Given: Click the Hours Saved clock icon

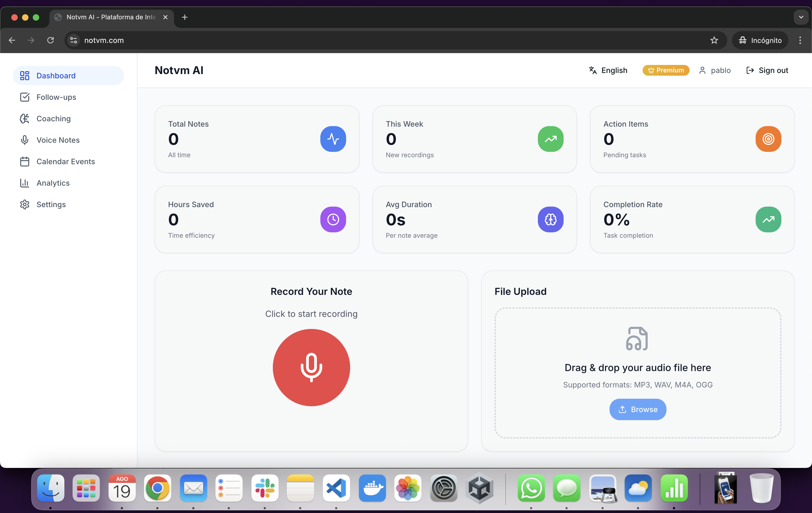Looking at the screenshot, I should point(333,219).
